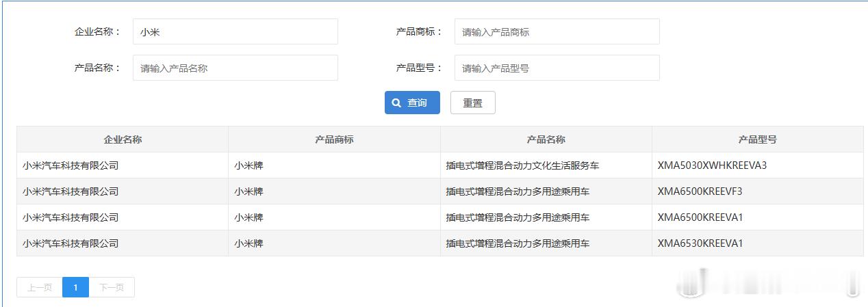Click the magnifier icon in 查询 button
The height and width of the screenshot is (307, 868).
pyautogui.click(x=396, y=103)
